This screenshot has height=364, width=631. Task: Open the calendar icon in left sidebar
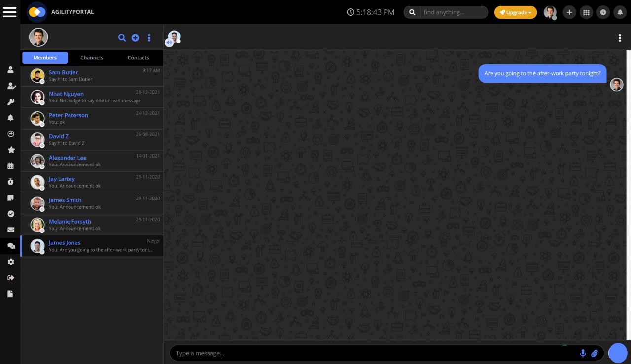(x=10, y=166)
